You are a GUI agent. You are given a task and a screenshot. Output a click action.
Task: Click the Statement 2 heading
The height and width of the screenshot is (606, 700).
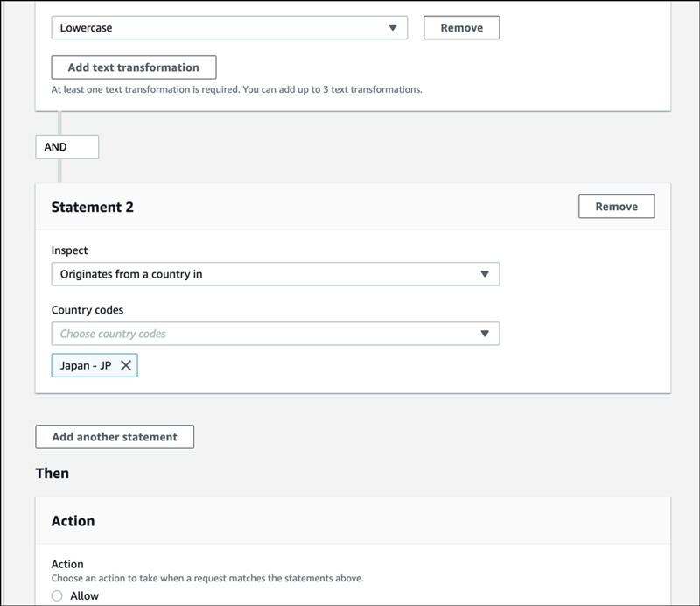tap(93, 208)
